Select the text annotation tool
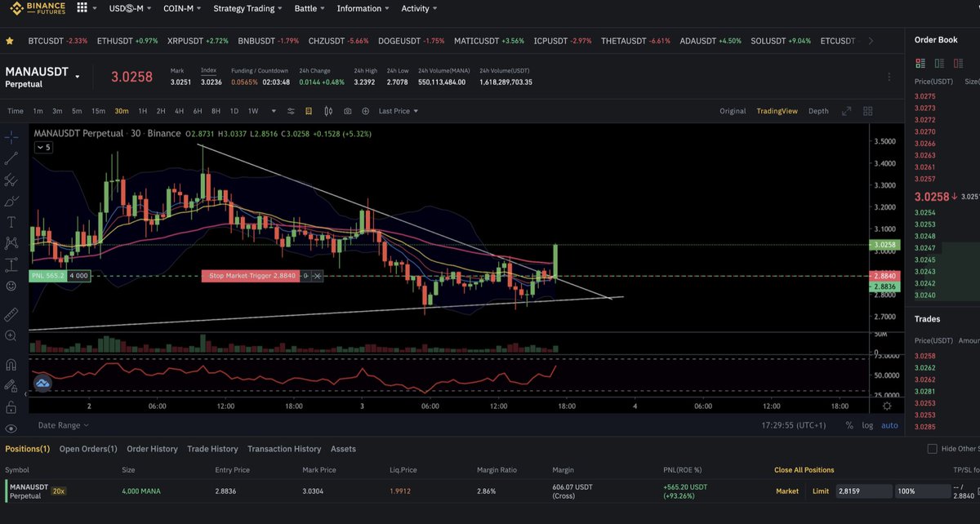 point(11,221)
